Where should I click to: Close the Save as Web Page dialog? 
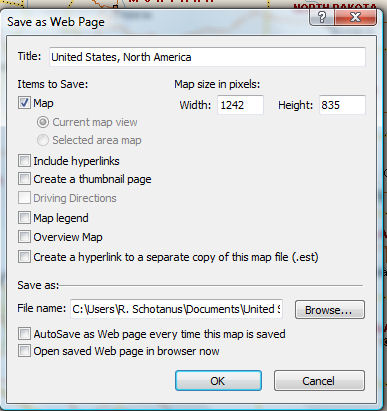pyautogui.click(x=355, y=17)
